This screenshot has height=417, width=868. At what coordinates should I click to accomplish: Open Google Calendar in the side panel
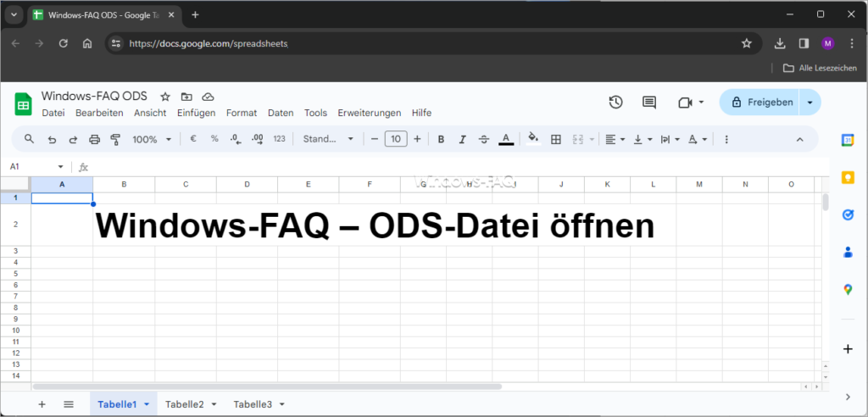848,141
